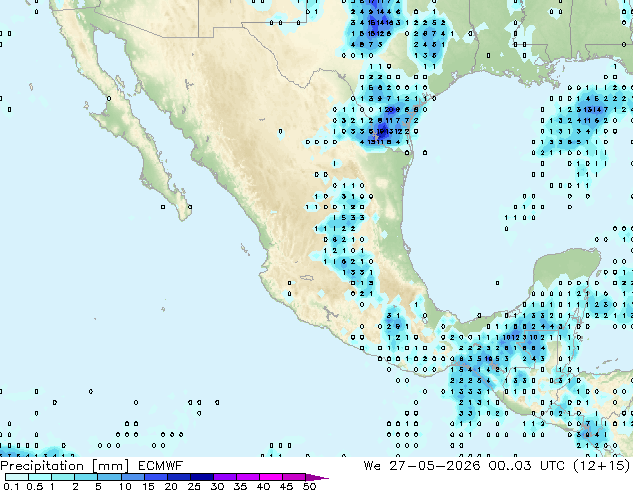Click the time range "00..03"
Image resolution: width=634 pixels, height=490 pixels.
click(510, 466)
